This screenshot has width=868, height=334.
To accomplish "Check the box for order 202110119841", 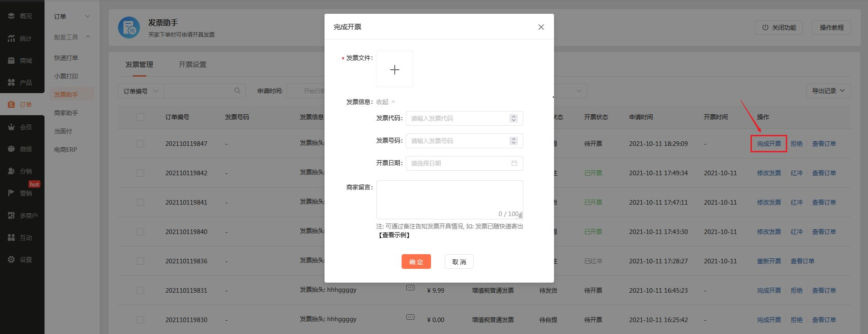I will pos(140,202).
